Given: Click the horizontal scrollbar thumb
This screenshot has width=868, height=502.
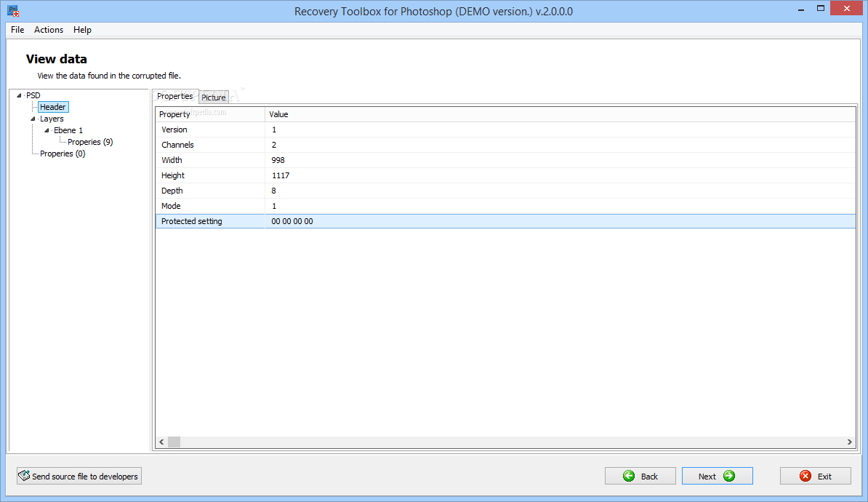Looking at the screenshot, I should click(174, 442).
